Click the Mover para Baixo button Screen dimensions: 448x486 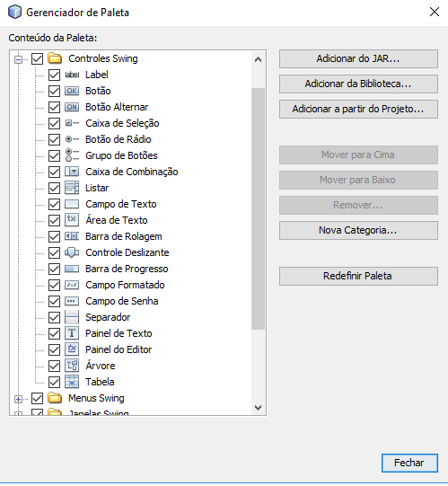(x=358, y=180)
